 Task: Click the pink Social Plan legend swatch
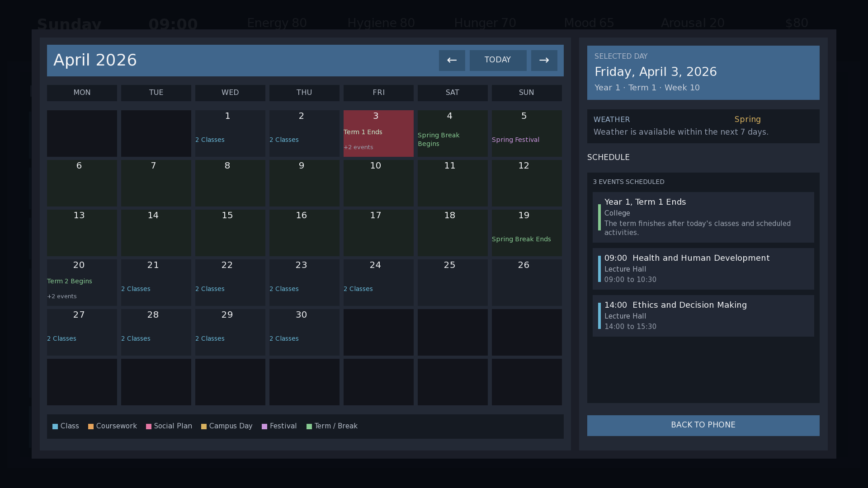point(149,427)
